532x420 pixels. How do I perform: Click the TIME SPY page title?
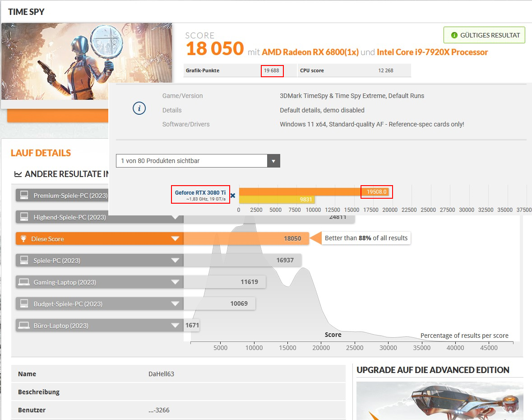[x=26, y=12]
